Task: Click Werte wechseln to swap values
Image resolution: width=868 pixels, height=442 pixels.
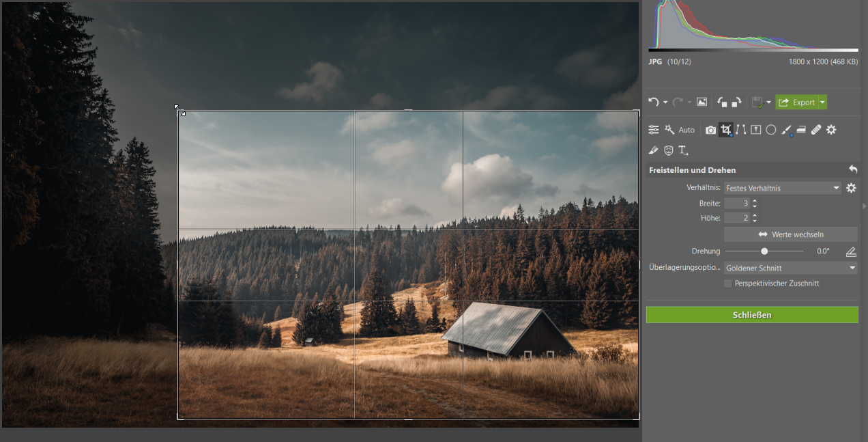Action: tap(790, 234)
